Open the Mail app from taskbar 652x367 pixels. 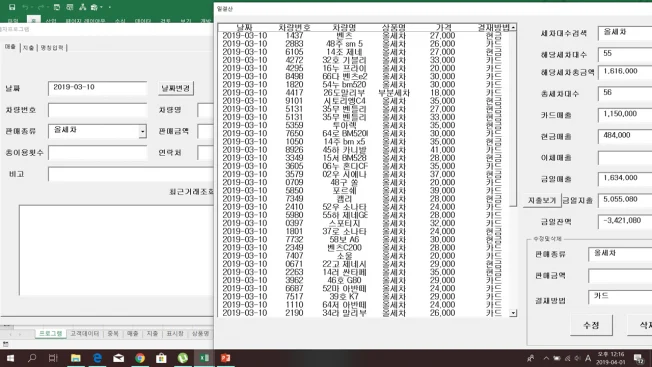(119, 358)
